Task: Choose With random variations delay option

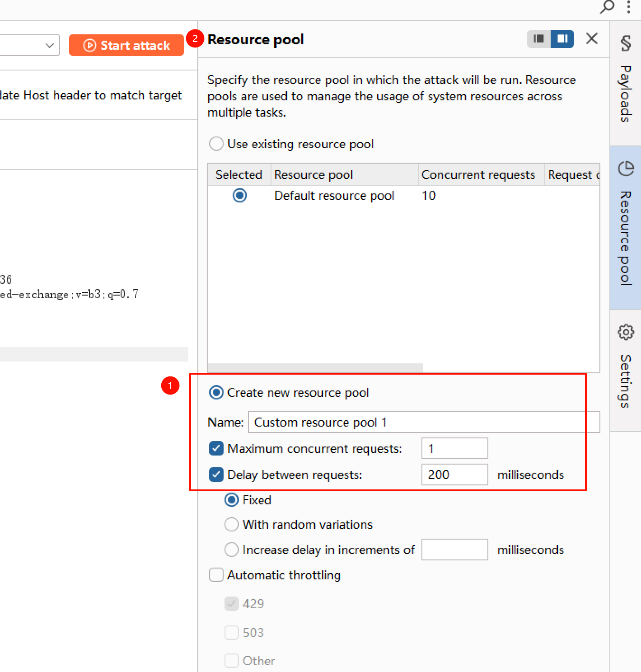Action: pos(232,525)
